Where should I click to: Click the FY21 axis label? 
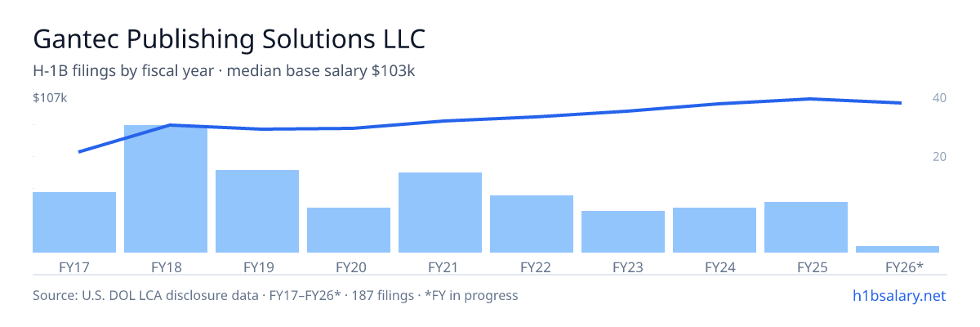440,267
